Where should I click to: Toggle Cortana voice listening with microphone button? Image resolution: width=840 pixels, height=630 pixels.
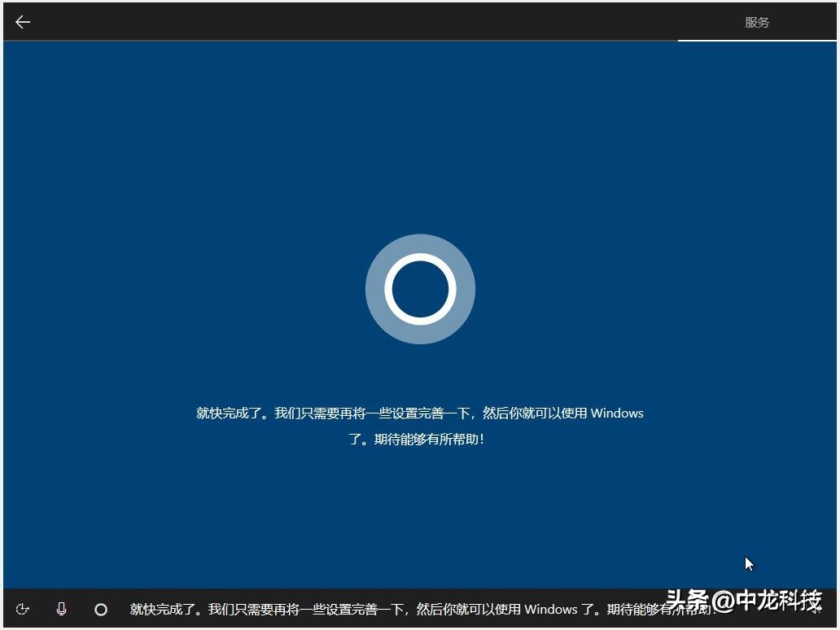coord(61,609)
